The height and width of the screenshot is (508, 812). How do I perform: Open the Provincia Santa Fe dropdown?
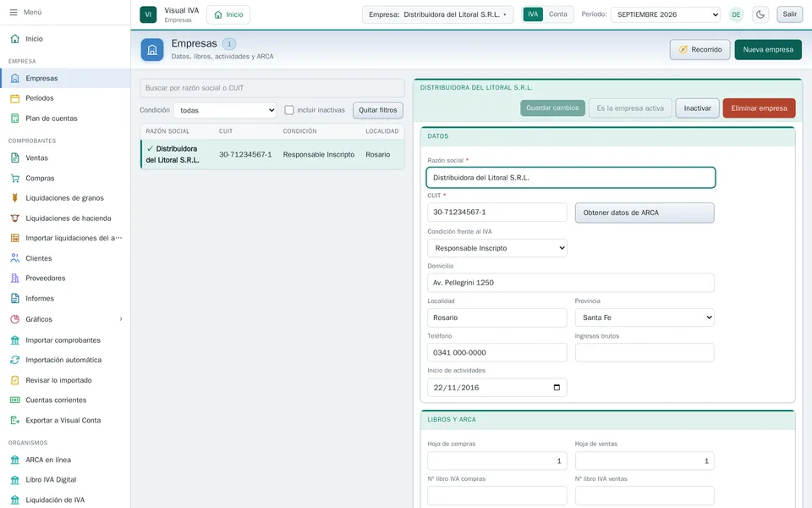click(645, 317)
